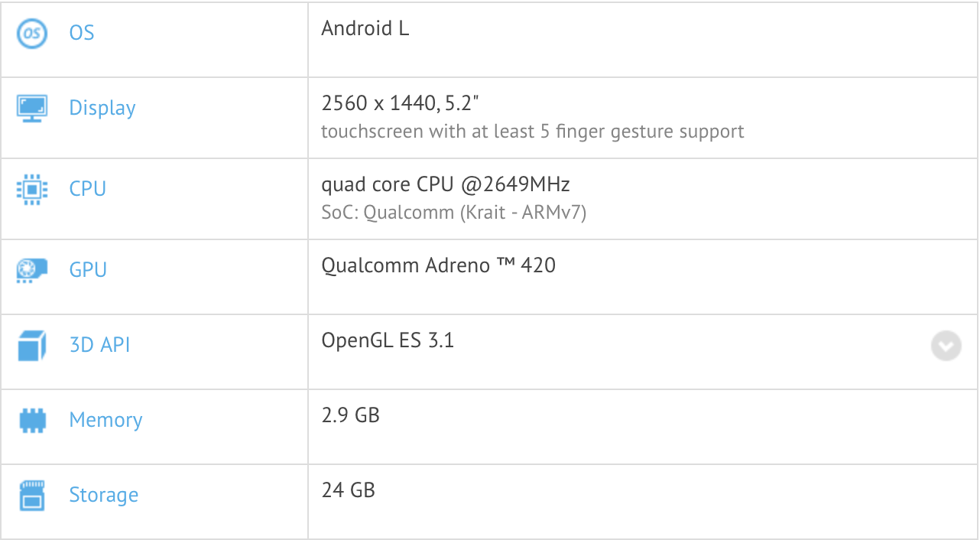The image size is (980, 540).
Task: Click the GPU graphics card icon
Action: click(32, 270)
